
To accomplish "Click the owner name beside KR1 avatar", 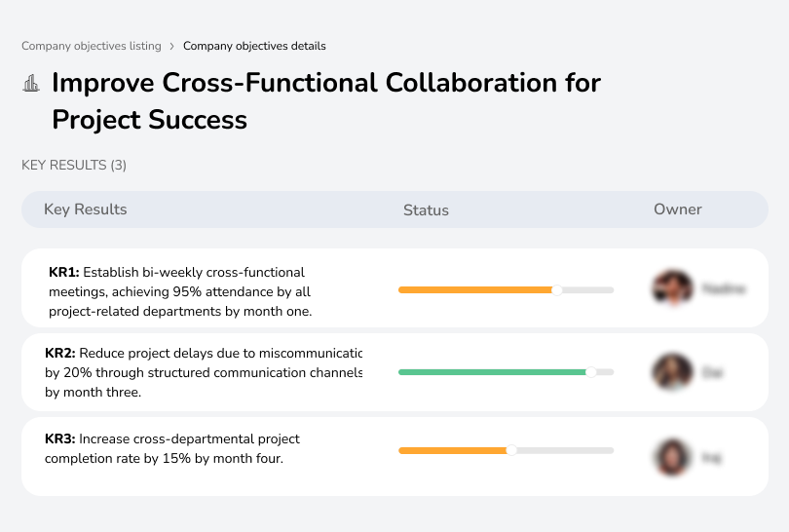I will click(723, 289).
